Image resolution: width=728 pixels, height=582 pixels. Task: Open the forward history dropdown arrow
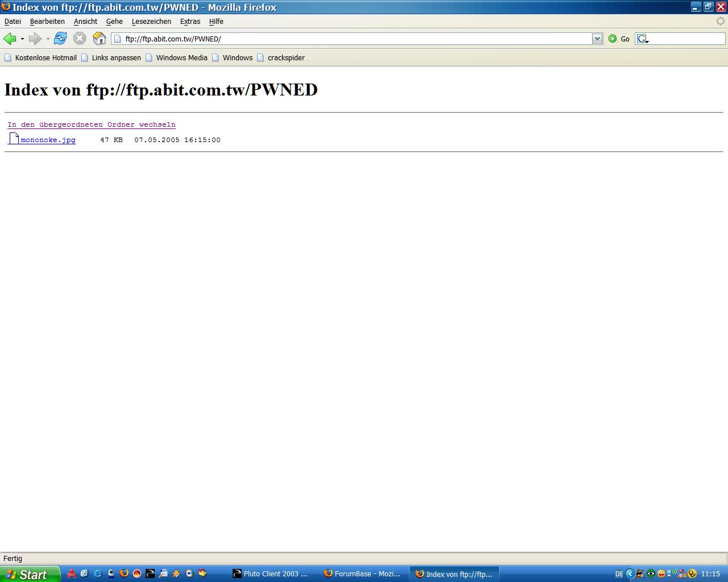(48, 39)
